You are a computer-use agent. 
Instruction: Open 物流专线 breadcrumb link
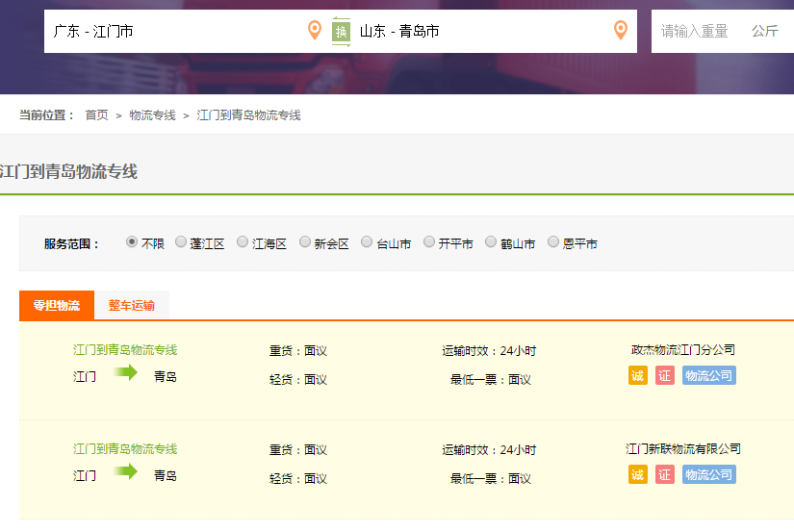152,115
